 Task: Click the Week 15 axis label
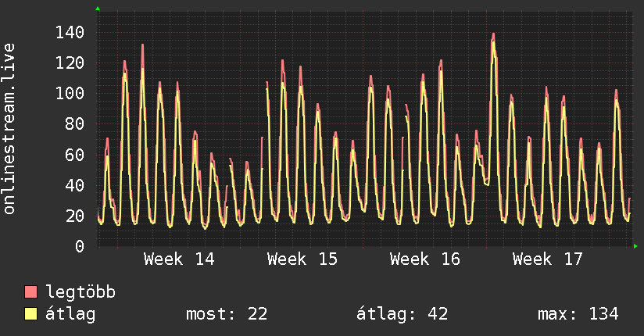pos(302,259)
